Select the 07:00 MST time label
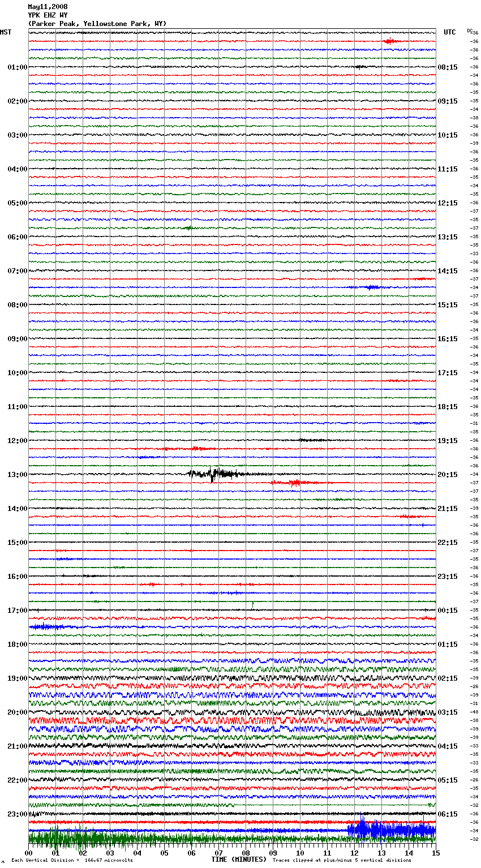The width and height of the screenshot is (481, 868). click(18, 271)
